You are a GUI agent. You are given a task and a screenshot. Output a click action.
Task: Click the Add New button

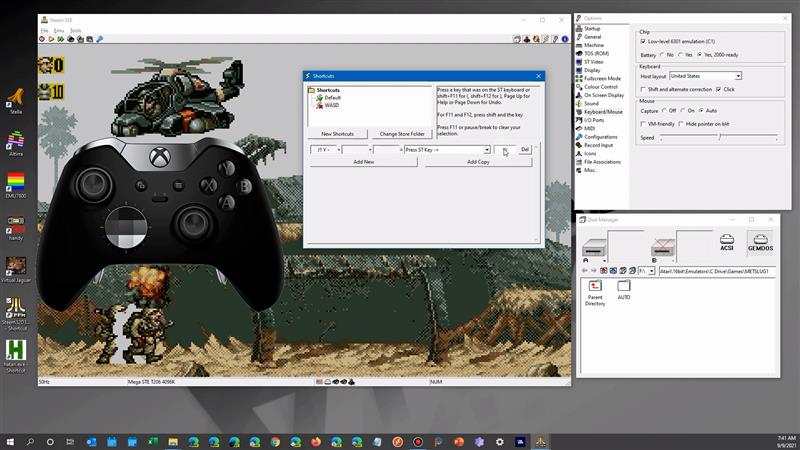[x=364, y=162]
